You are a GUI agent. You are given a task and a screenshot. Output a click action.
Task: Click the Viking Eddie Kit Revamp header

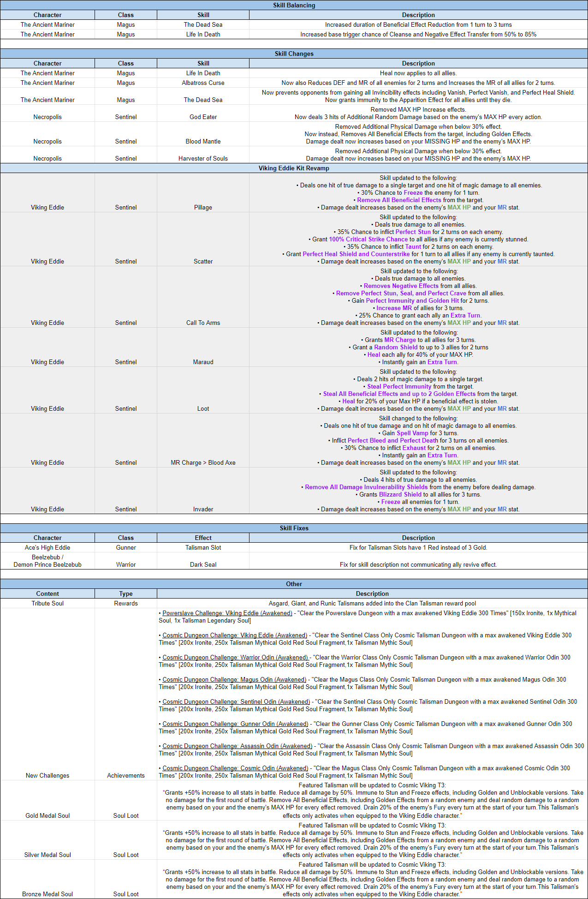(294, 168)
